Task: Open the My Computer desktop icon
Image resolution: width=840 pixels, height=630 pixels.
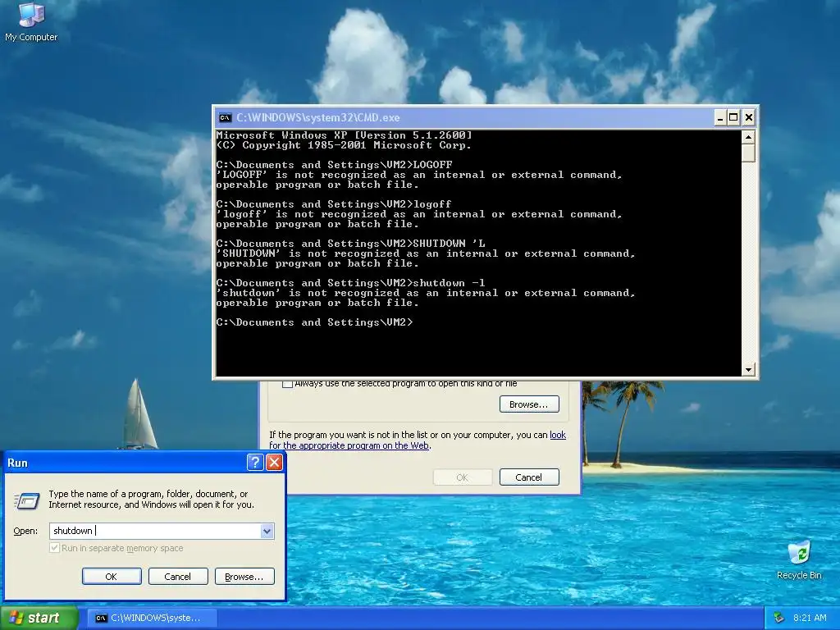Action: coord(31,21)
